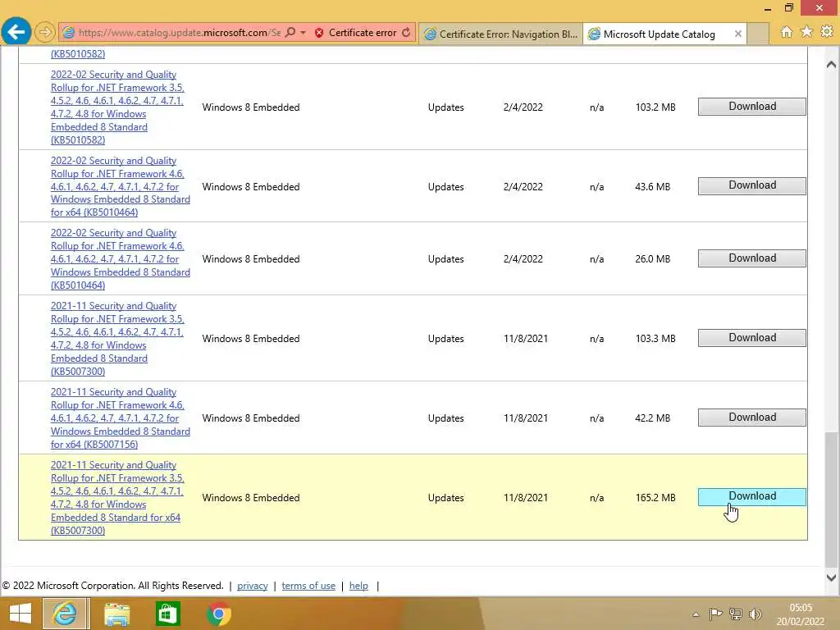840x630 pixels.
Task: Open the Windows Store taskbar icon
Action: (167, 614)
